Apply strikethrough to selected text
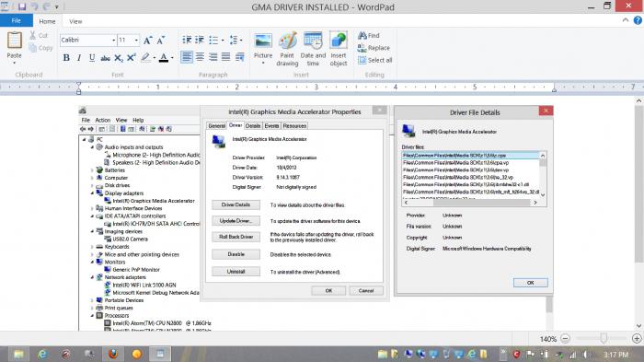 tap(105, 58)
